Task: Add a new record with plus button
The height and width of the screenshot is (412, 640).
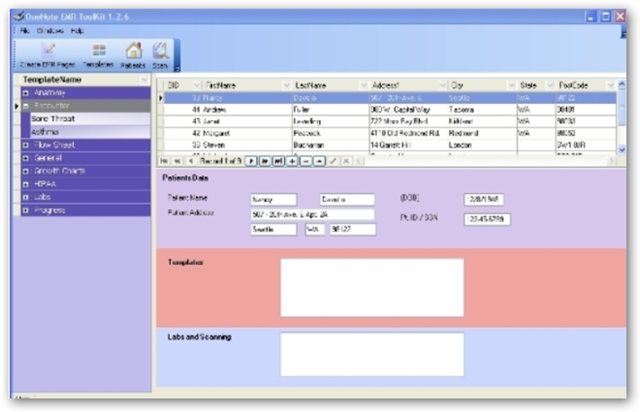Action: [x=292, y=160]
